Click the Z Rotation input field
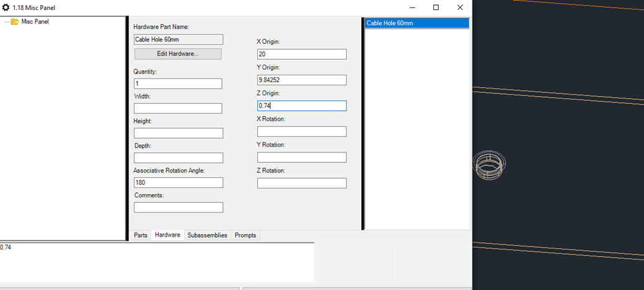The width and height of the screenshot is (644, 290). (301, 183)
